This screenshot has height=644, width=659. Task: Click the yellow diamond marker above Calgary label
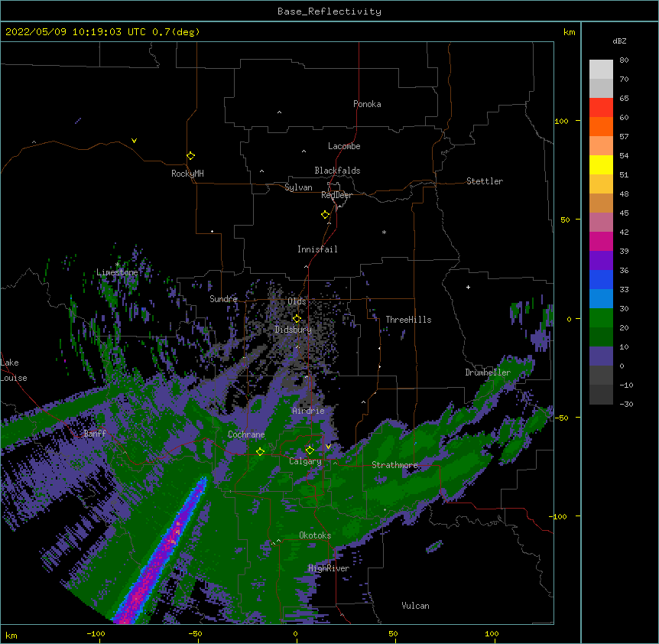(310, 450)
